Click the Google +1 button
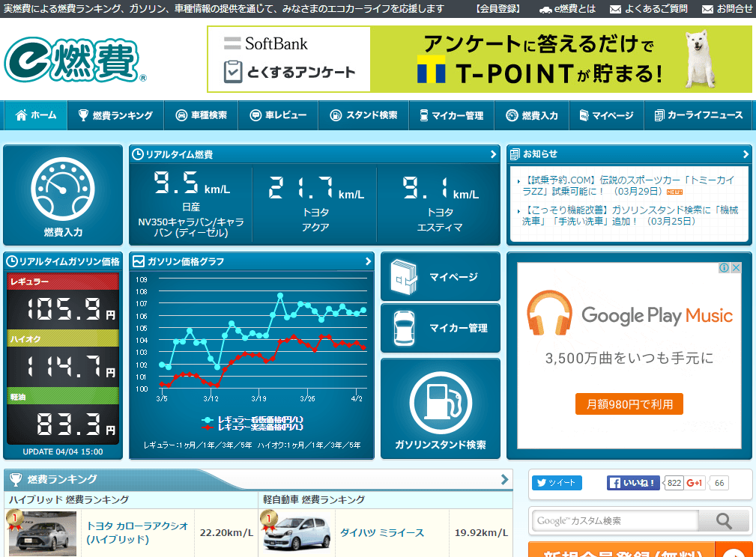 [695, 483]
